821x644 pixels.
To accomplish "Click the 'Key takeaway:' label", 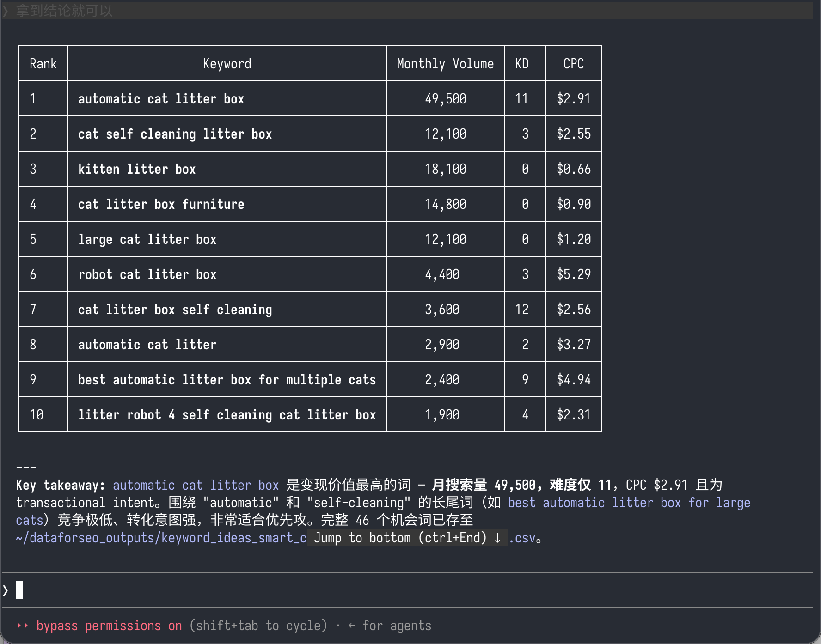I will [x=61, y=485].
